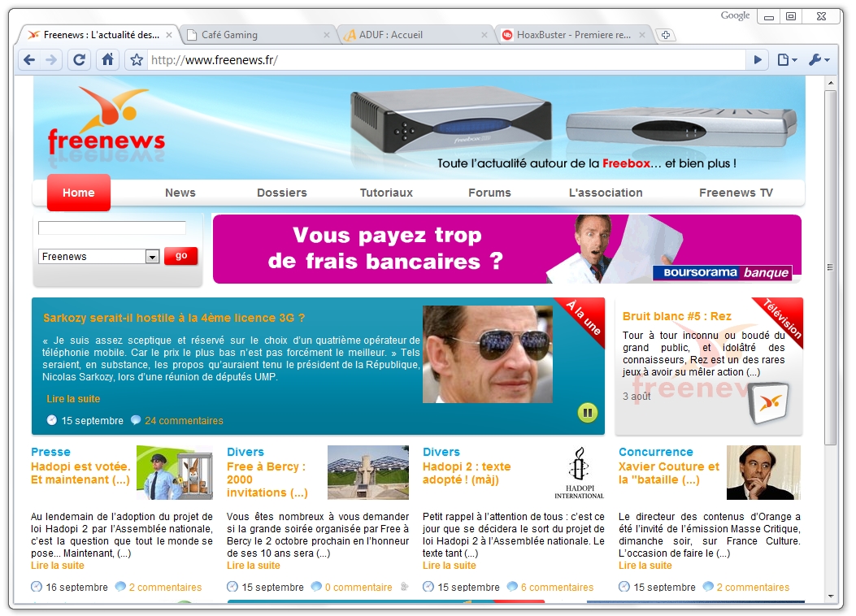The image size is (856, 616).
Task: Select the Freenews tab
Action: (x=97, y=35)
